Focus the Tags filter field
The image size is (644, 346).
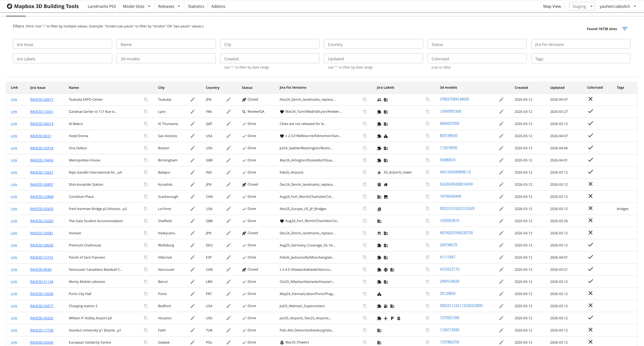click(581, 58)
